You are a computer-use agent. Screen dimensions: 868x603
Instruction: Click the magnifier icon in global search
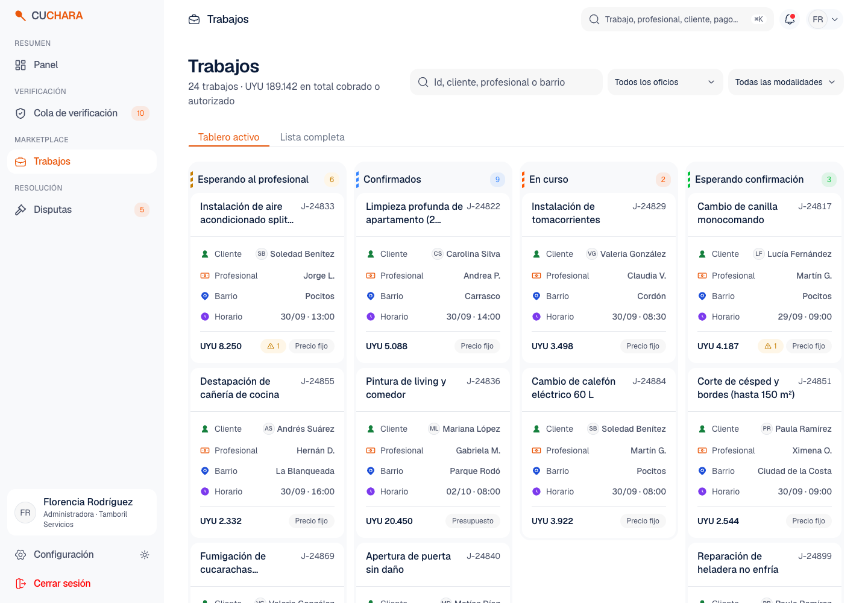(x=594, y=19)
